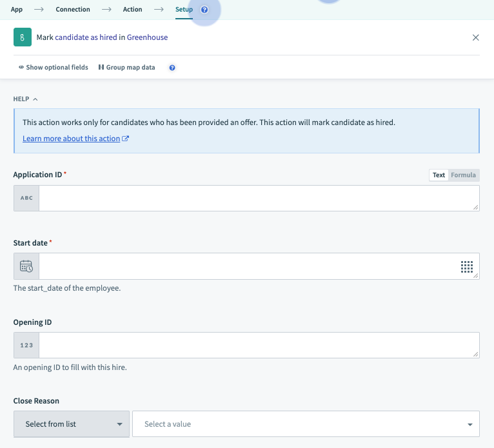Screen dimensions: 494x448
Task: Close the action setup panel
Action: 476,37
